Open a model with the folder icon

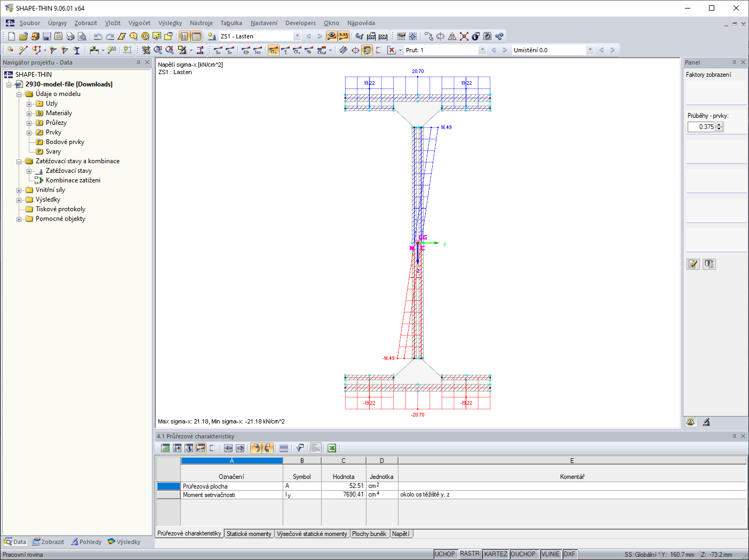[x=23, y=36]
